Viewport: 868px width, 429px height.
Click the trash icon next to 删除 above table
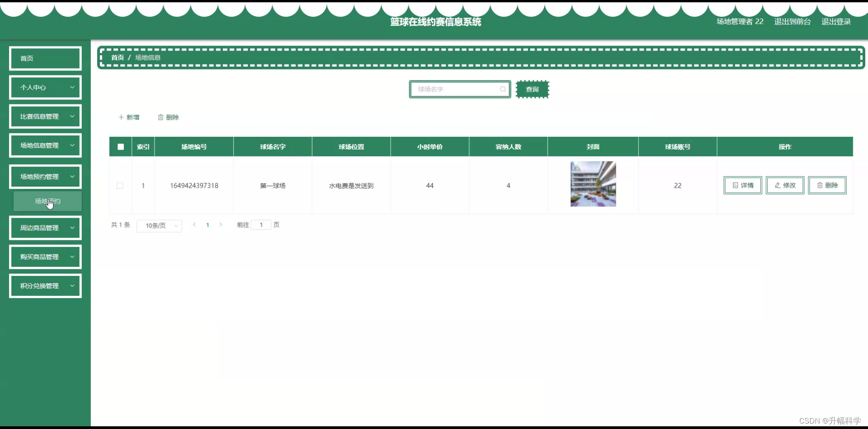pyautogui.click(x=161, y=117)
